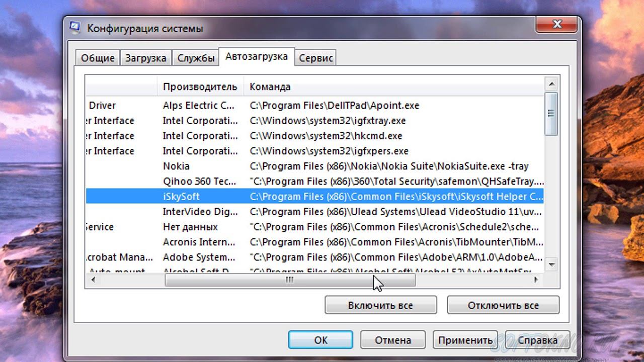This screenshot has width=644, height=362.
Task: Select the InterVideo Dig... manufacturer cell
Action: [x=200, y=211]
